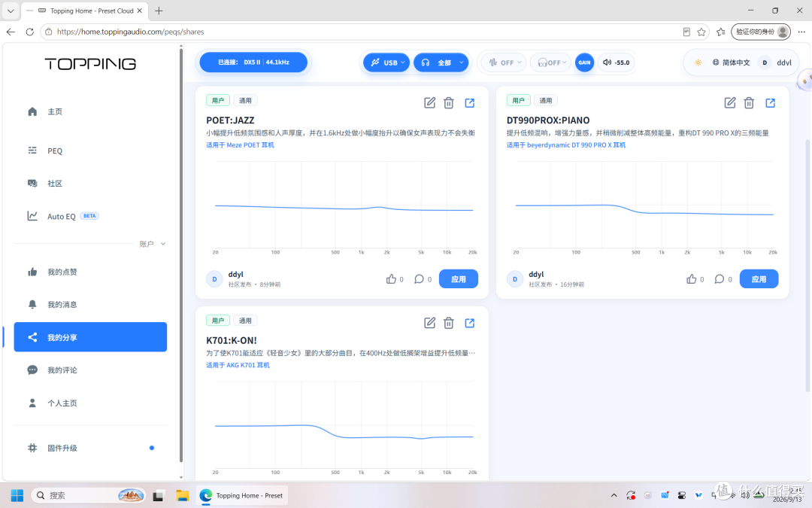This screenshot has width=812, height=508.
Task: Delete the DT990PROX:PIANO preset
Action: 749,102
